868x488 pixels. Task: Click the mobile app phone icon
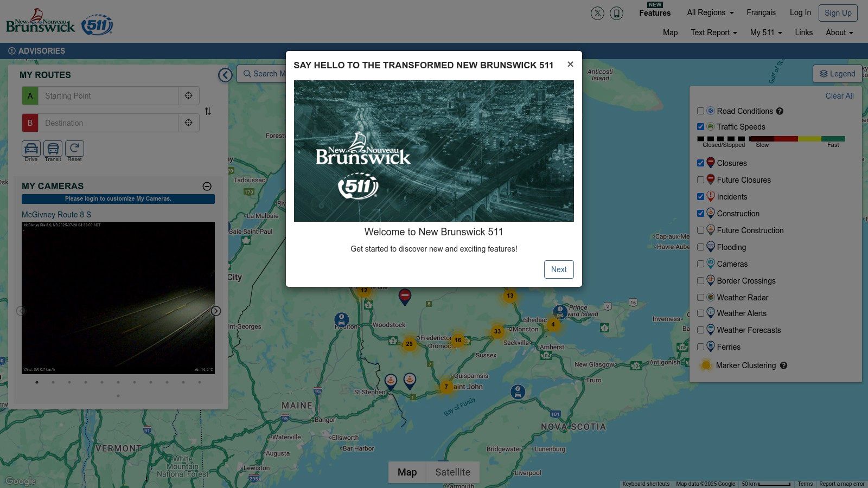pyautogui.click(x=616, y=13)
